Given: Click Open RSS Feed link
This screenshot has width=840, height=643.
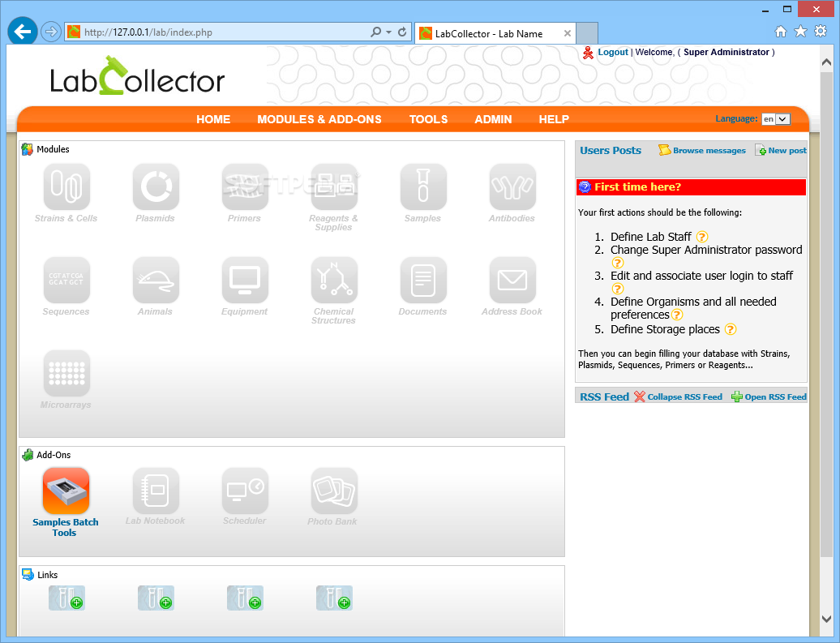Looking at the screenshot, I should coord(775,397).
